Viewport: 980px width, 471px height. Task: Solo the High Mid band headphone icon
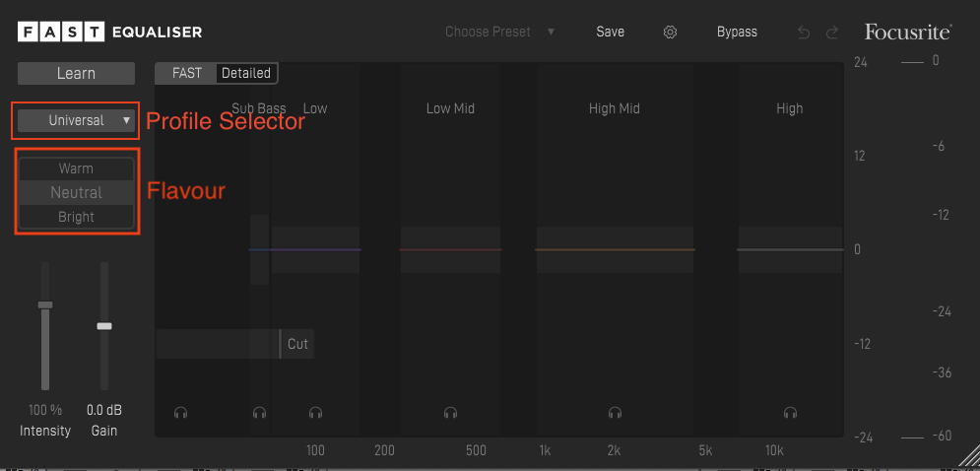(615, 412)
